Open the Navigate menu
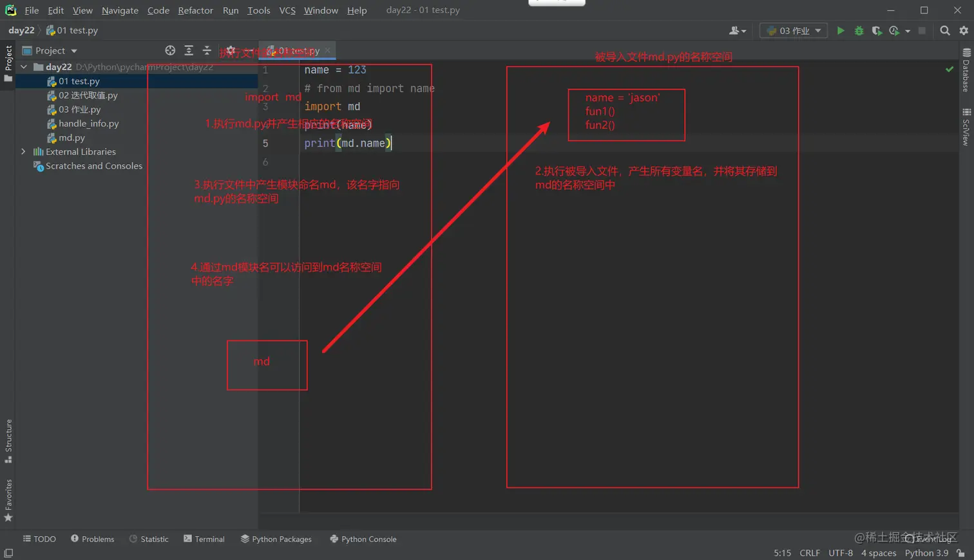The height and width of the screenshot is (560, 974). pyautogui.click(x=120, y=10)
